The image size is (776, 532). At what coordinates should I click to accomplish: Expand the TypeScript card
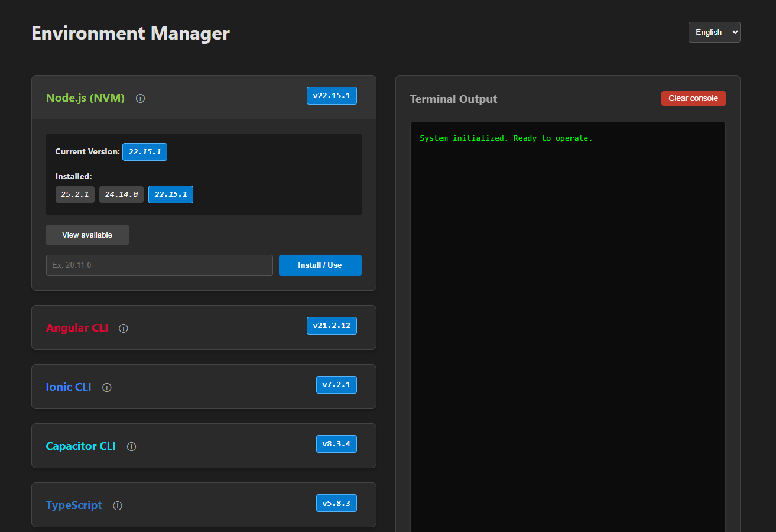coord(204,505)
